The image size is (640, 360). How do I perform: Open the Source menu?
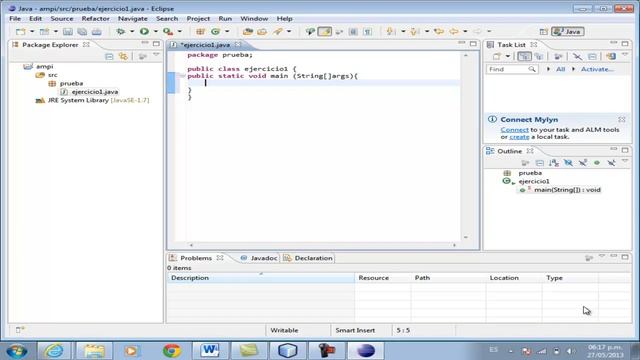point(62,18)
